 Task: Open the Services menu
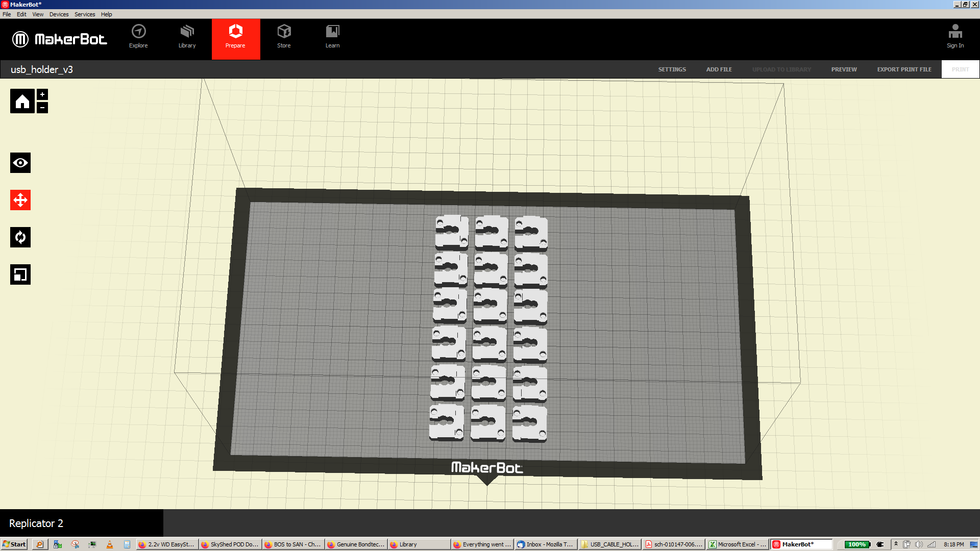(85, 14)
